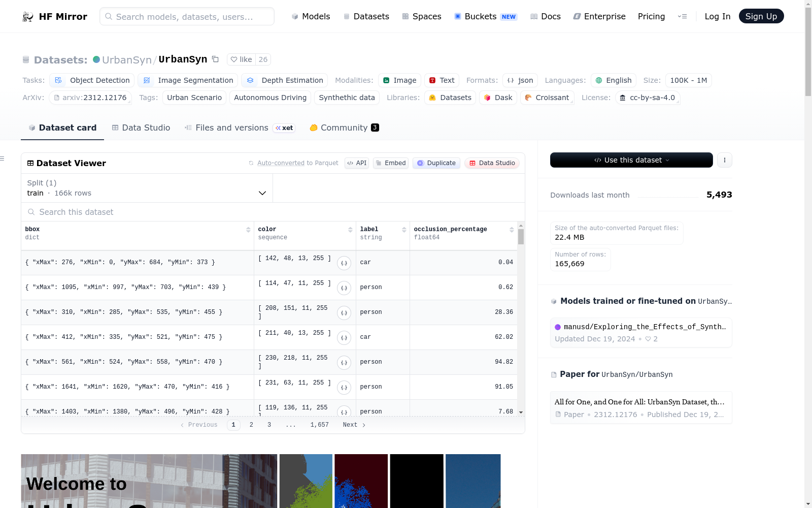Viewport: 812px width, 508px height.
Task: Open the Files and versions tab
Action: point(239,128)
